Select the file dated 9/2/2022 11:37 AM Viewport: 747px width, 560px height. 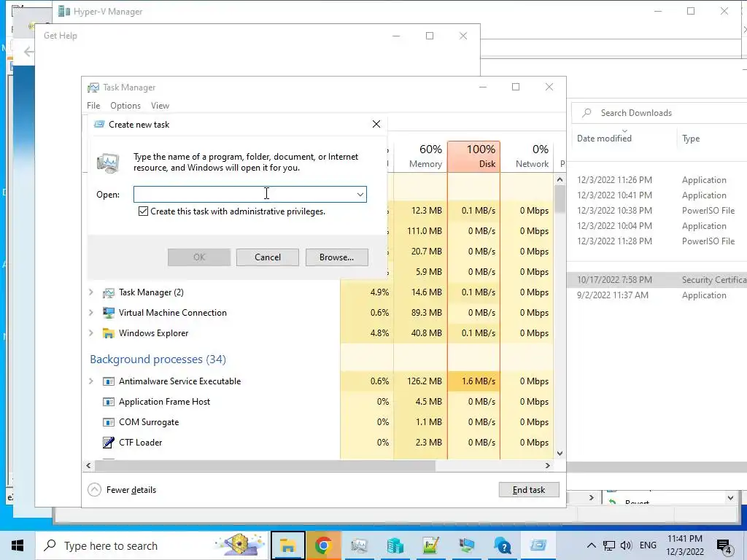pyautogui.click(x=657, y=295)
